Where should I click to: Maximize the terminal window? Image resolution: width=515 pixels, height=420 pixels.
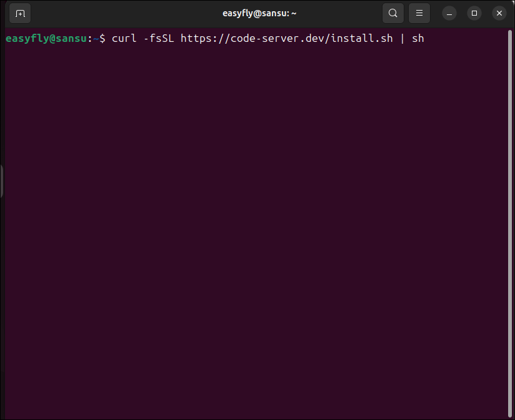click(x=474, y=14)
